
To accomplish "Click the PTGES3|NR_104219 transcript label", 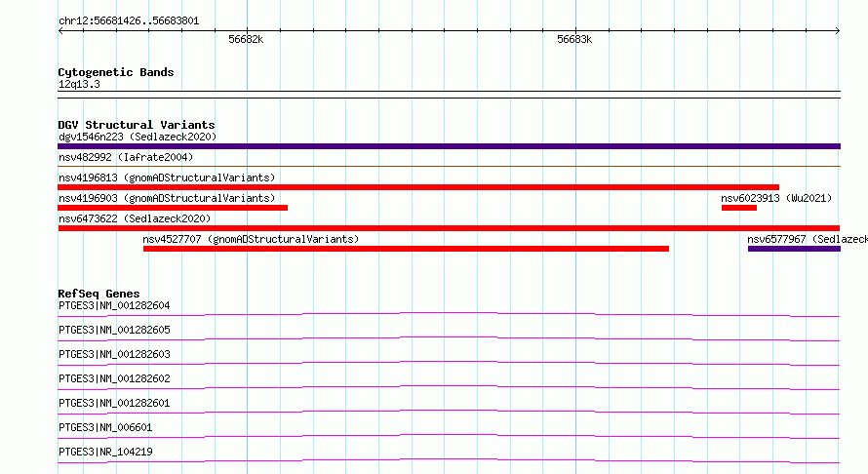I will click(x=105, y=452).
